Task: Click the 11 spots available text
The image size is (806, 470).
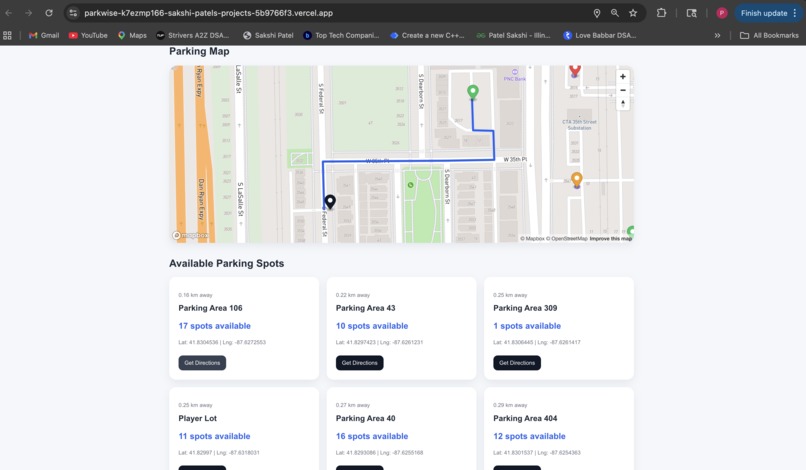Action: pyautogui.click(x=214, y=436)
